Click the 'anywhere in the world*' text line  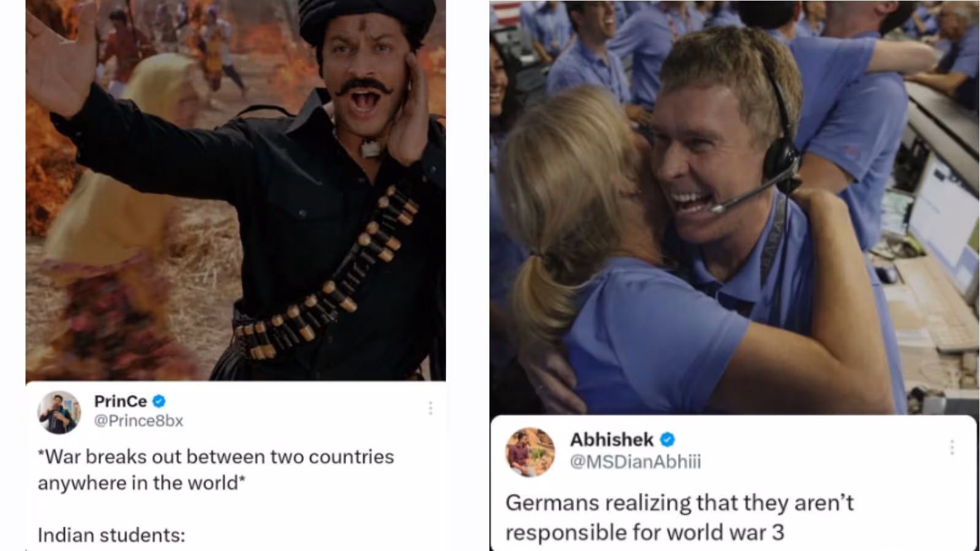tap(141, 483)
